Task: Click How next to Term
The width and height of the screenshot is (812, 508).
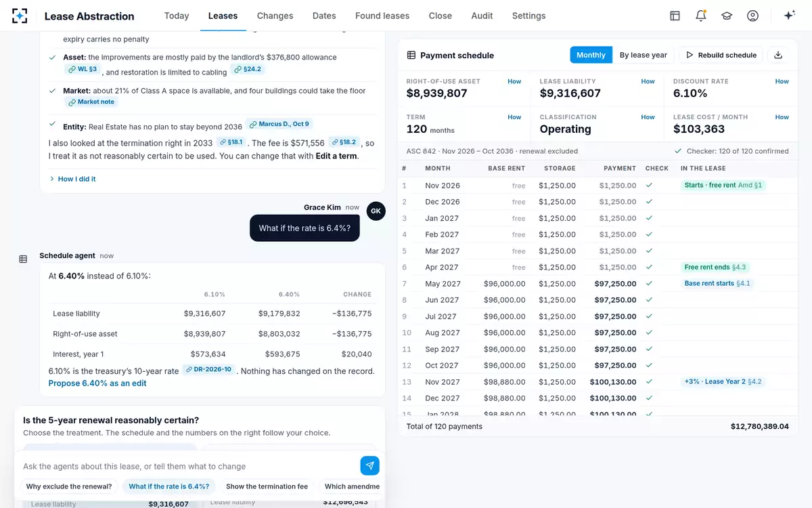Action: point(514,117)
